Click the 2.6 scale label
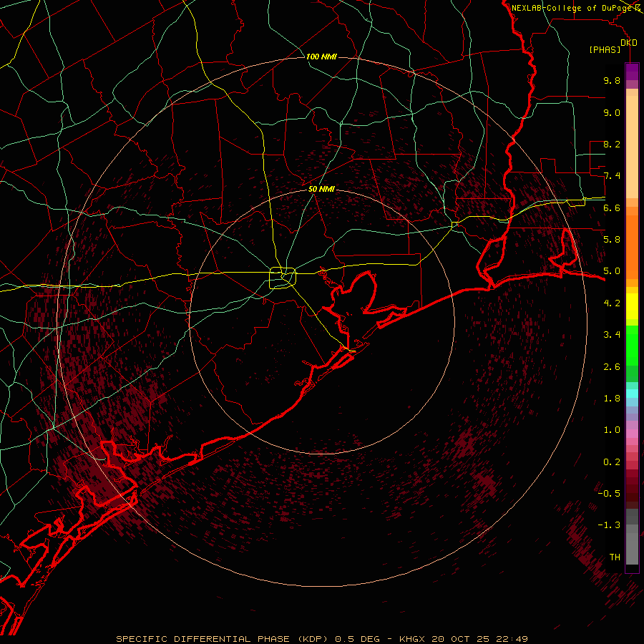Screen dimensions: 644x644 tap(612, 367)
